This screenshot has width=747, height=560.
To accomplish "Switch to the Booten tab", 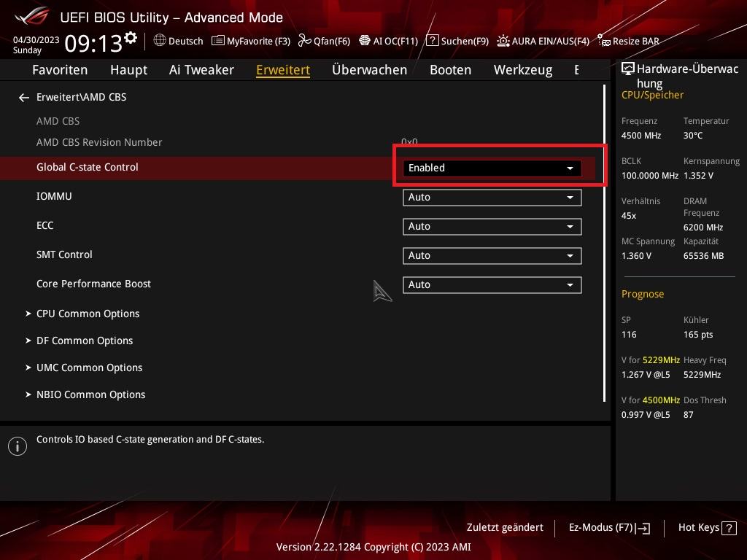I will point(450,70).
